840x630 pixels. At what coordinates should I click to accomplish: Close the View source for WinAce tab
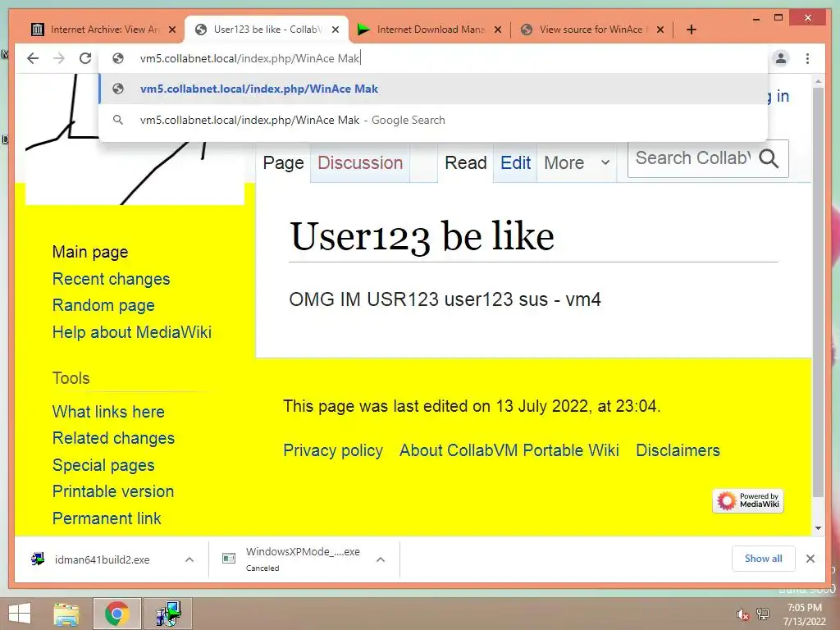click(660, 30)
